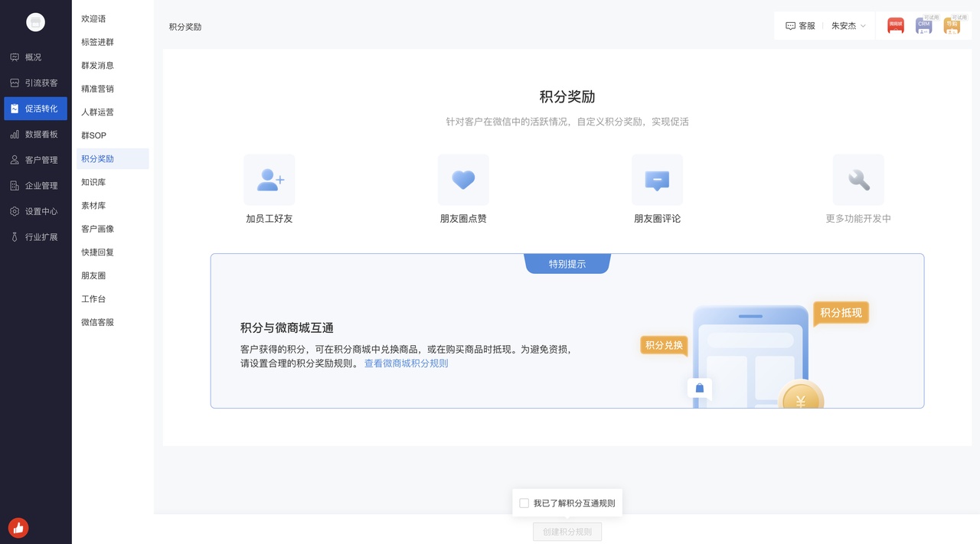The height and width of the screenshot is (544, 980).
Task: Click the thumbs-up feedback button
Action: point(18,527)
